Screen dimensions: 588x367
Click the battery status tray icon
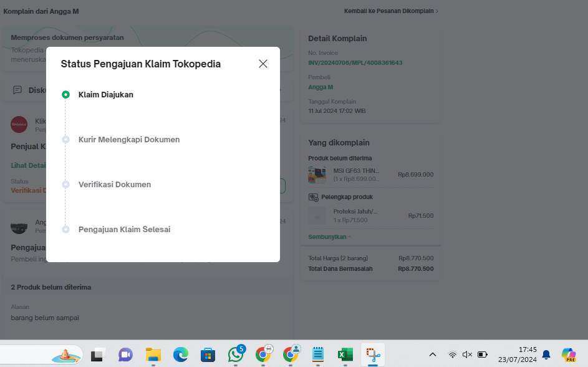(482, 355)
